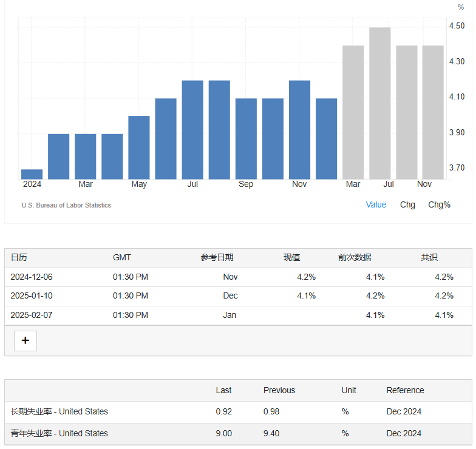Switch the chart to Chg view
This screenshot has height=449, width=476.
[x=407, y=204]
